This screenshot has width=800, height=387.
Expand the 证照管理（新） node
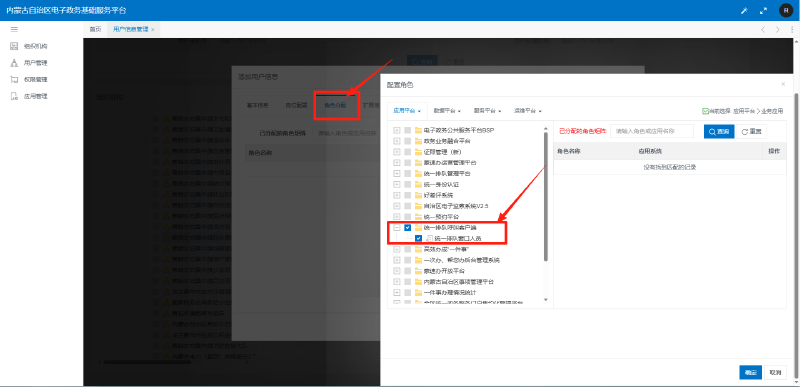point(397,152)
